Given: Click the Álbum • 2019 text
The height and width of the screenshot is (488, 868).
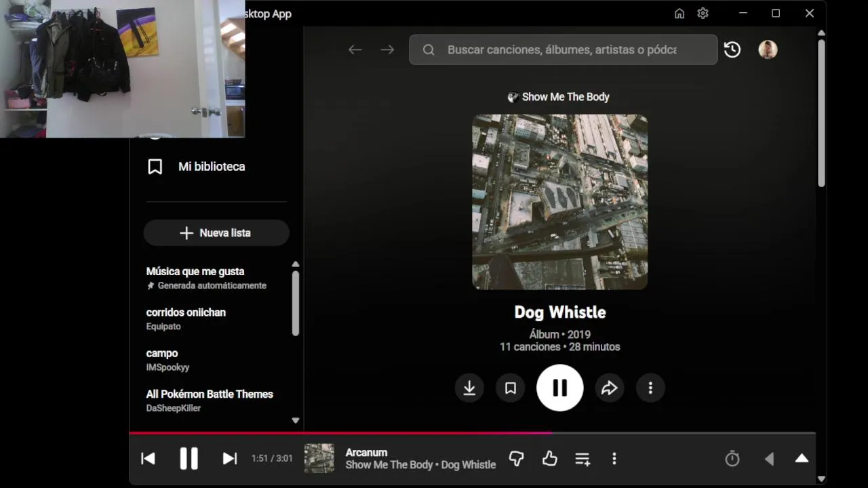Looking at the screenshot, I should click(560, 334).
